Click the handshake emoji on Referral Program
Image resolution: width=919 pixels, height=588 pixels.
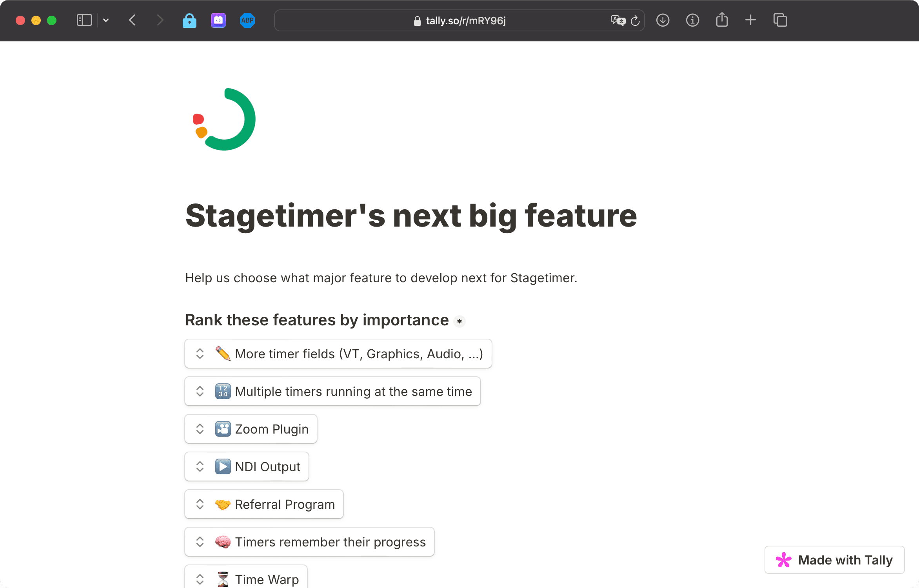(x=223, y=504)
